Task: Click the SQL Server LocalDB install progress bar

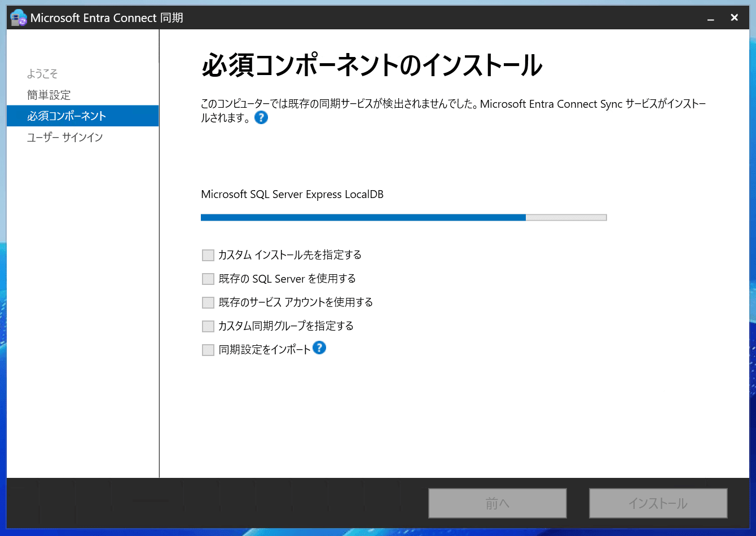Action: (404, 217)
